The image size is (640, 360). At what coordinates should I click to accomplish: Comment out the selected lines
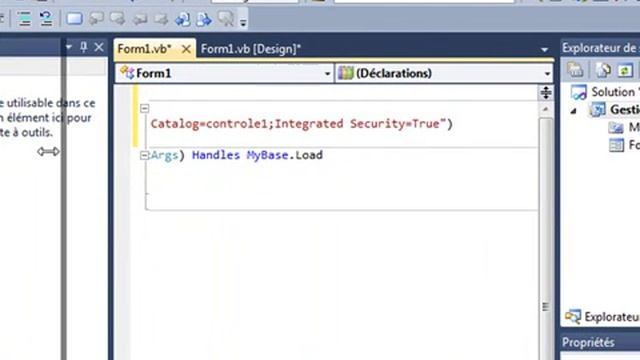[x=24, y=18]
